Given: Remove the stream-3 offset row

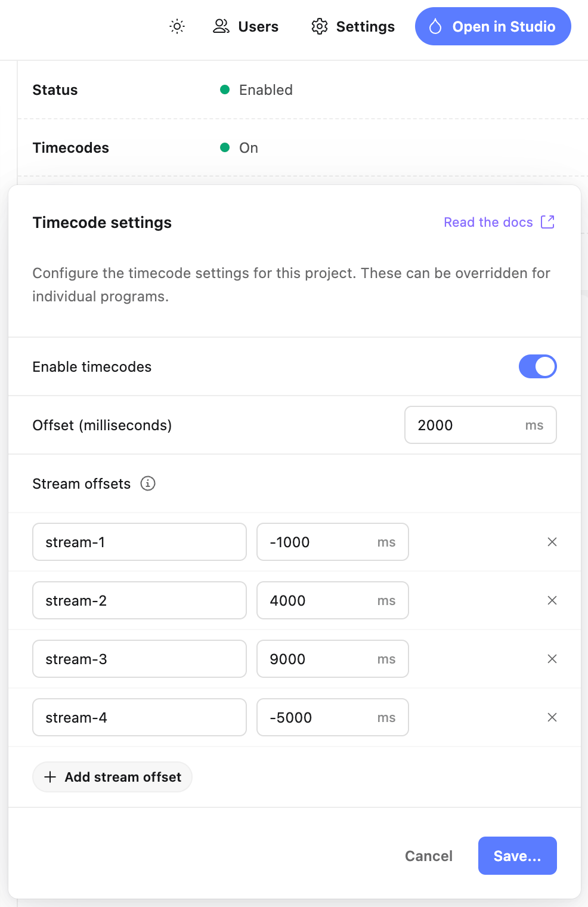Looking at the screenshot, I should (x=552, y=659).
